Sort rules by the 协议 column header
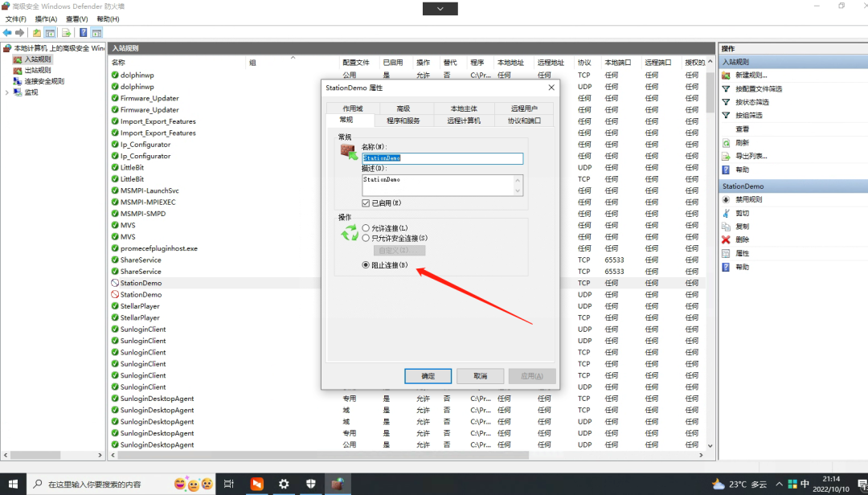Screen dimensions: 868x495 (x=584, y=63)
